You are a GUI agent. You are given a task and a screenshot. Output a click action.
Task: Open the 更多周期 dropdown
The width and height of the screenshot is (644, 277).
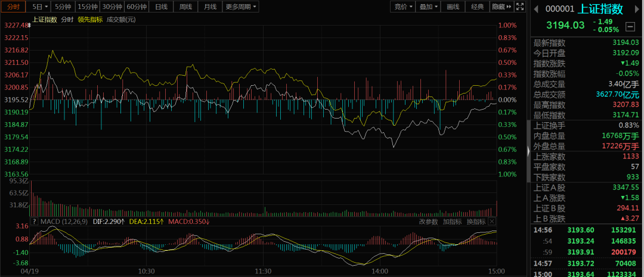(x=241, y=7)
